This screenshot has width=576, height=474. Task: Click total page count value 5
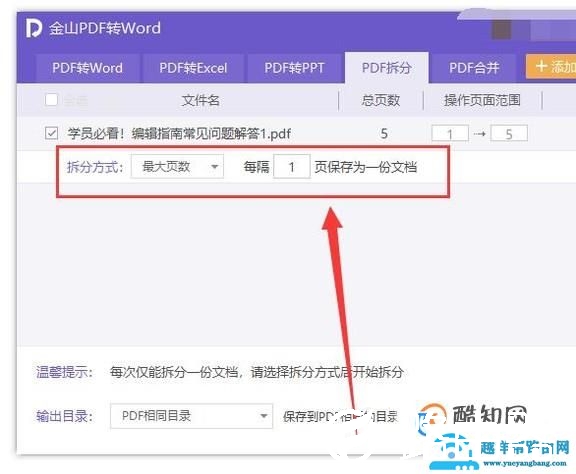click(384, 133)
